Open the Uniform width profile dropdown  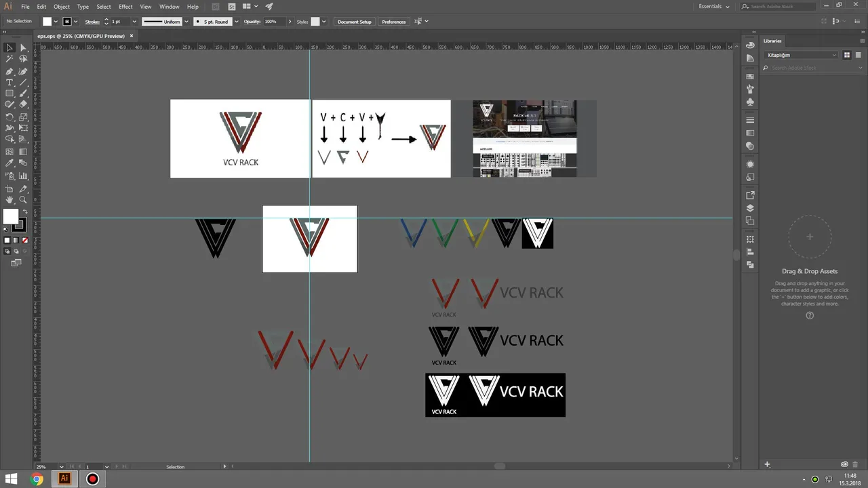tap(186, 22)
